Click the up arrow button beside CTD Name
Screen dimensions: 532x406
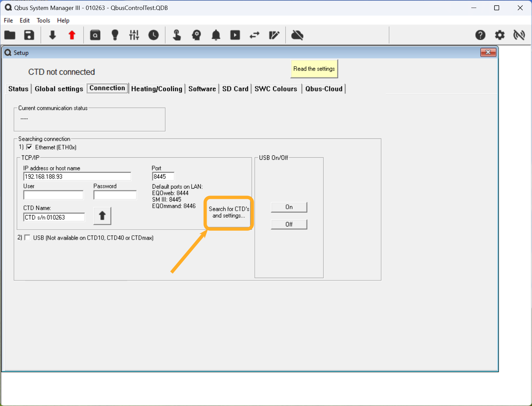[x=102, y=216]
